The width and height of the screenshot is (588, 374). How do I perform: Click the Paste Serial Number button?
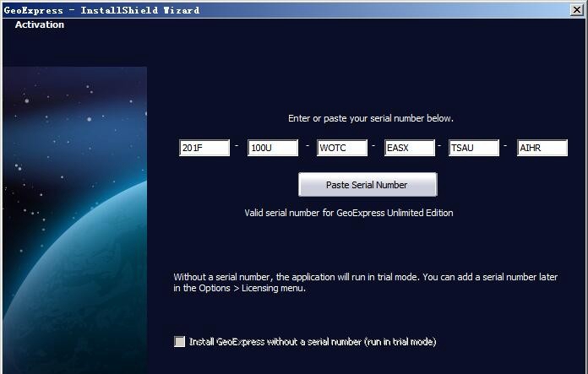tap(367, 184)
